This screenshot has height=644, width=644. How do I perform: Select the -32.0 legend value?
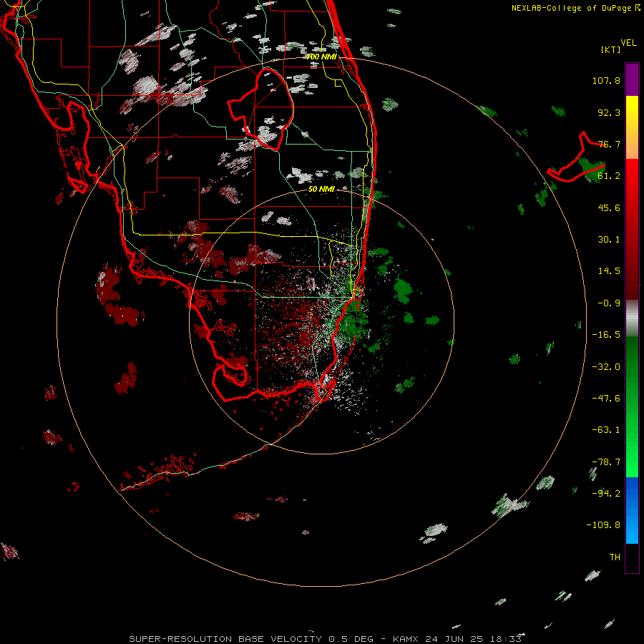606,367
